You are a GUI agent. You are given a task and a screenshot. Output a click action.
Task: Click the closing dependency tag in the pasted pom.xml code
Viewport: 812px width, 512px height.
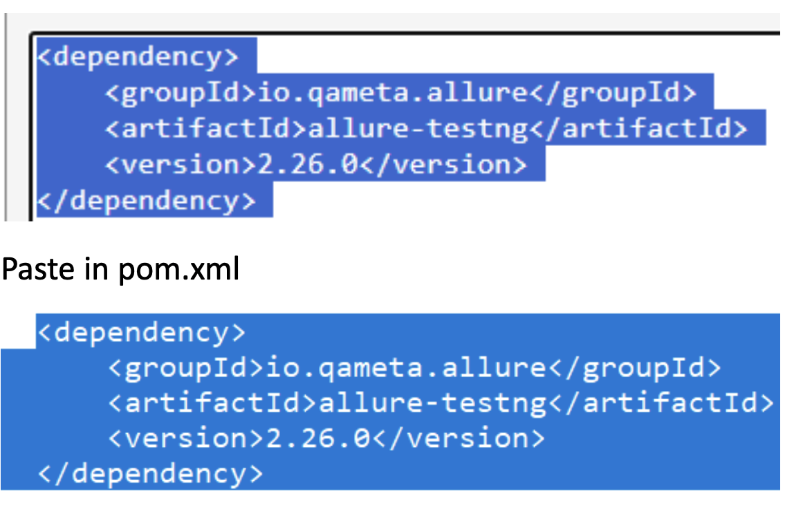pyautogui.click(x=151, y=474)
